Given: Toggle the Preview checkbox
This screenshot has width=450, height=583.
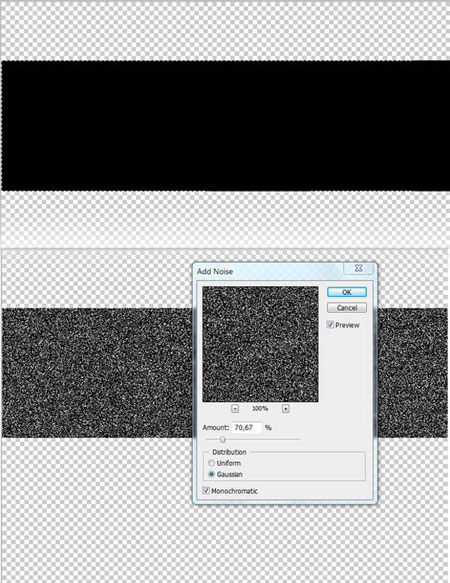Looking at the screenshot, I should coord(330,325).
